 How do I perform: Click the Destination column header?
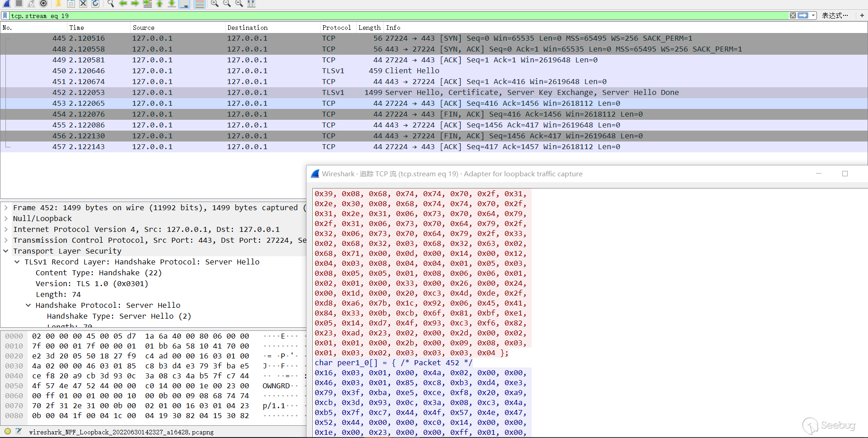247,28
